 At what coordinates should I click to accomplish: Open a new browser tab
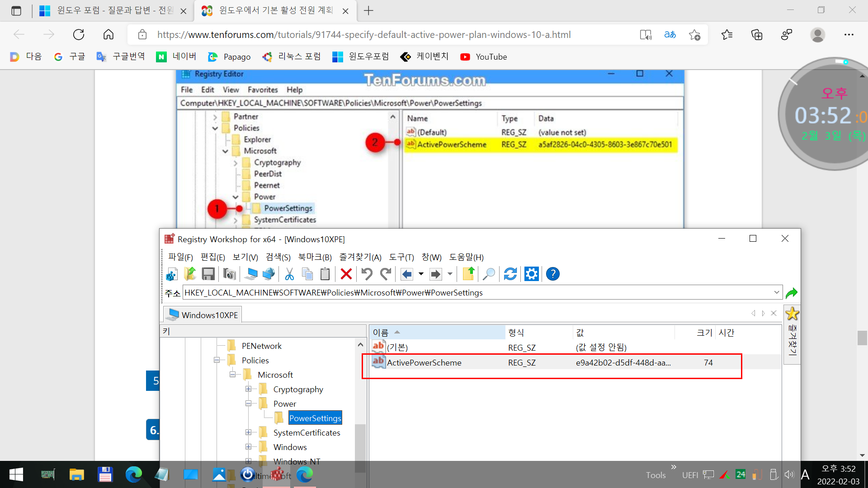(x=368, y=10)
